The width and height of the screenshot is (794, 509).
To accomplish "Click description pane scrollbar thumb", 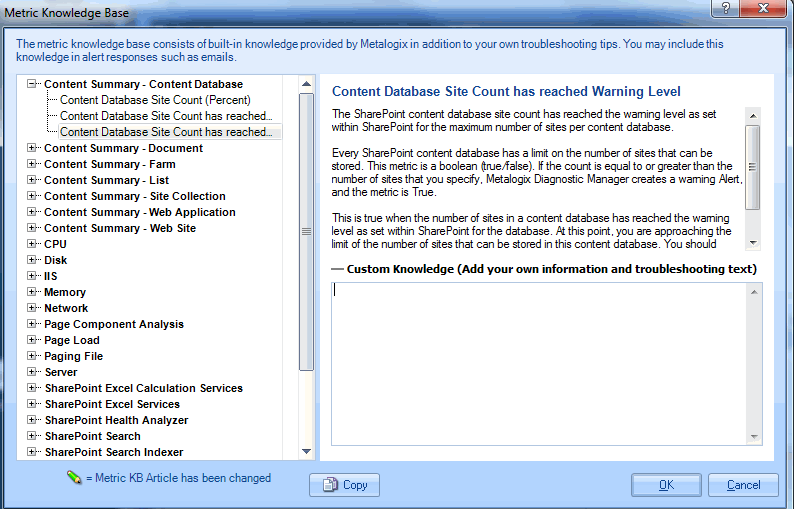I will (x=753, y=167).
